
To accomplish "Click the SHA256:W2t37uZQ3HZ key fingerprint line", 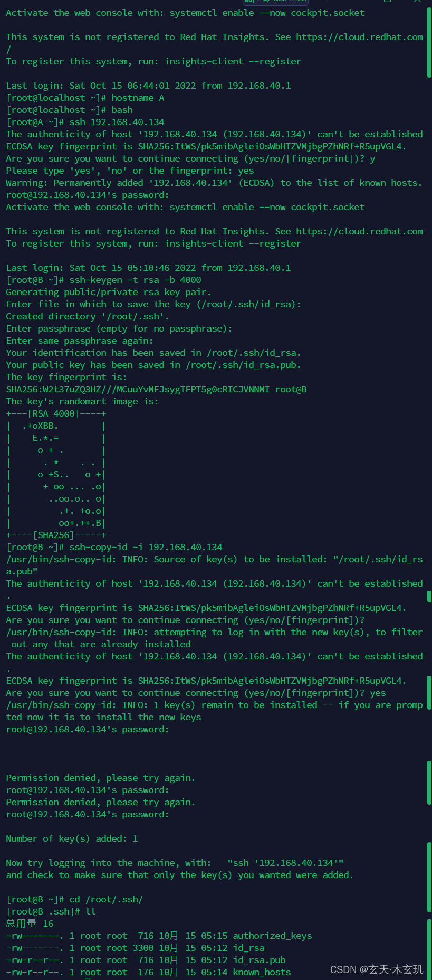I will point(156,389).
